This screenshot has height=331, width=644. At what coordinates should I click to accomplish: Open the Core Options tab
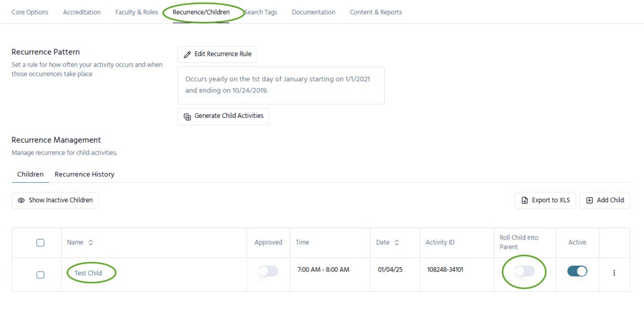[30, 12]
